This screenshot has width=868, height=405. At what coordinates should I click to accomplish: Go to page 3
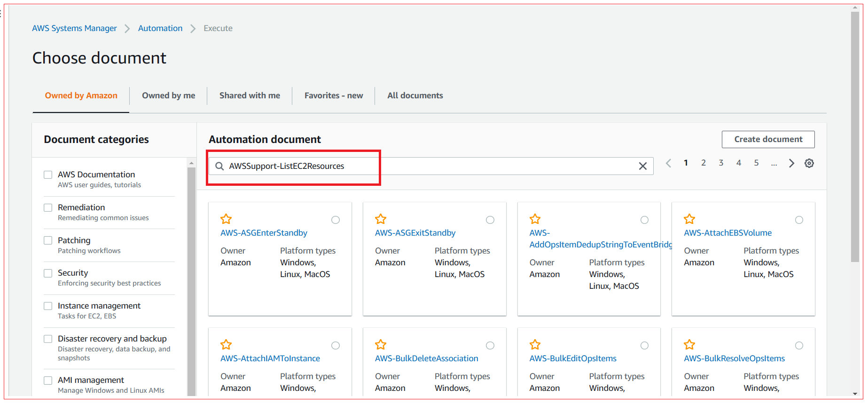point(721,163)
